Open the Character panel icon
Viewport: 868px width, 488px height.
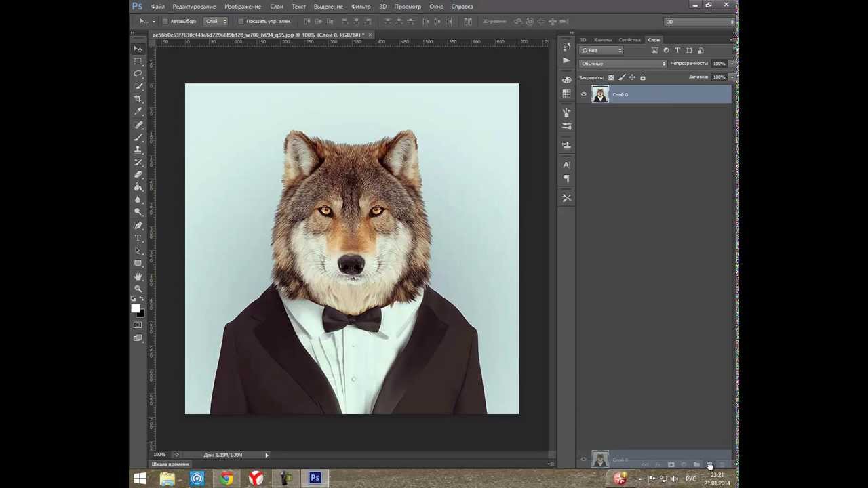pos(566,165)
